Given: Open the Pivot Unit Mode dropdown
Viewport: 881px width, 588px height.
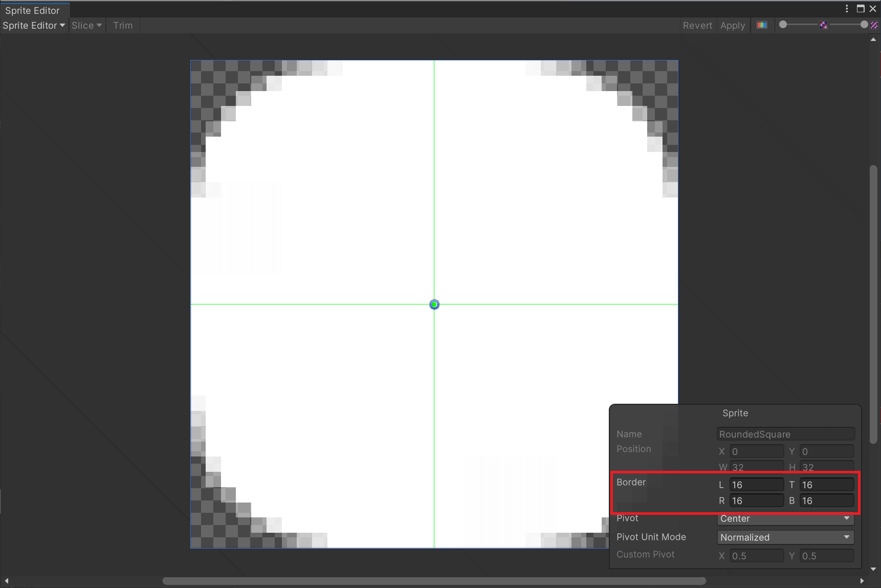Looking at the screenshot, I should click(x=785, y=537).
